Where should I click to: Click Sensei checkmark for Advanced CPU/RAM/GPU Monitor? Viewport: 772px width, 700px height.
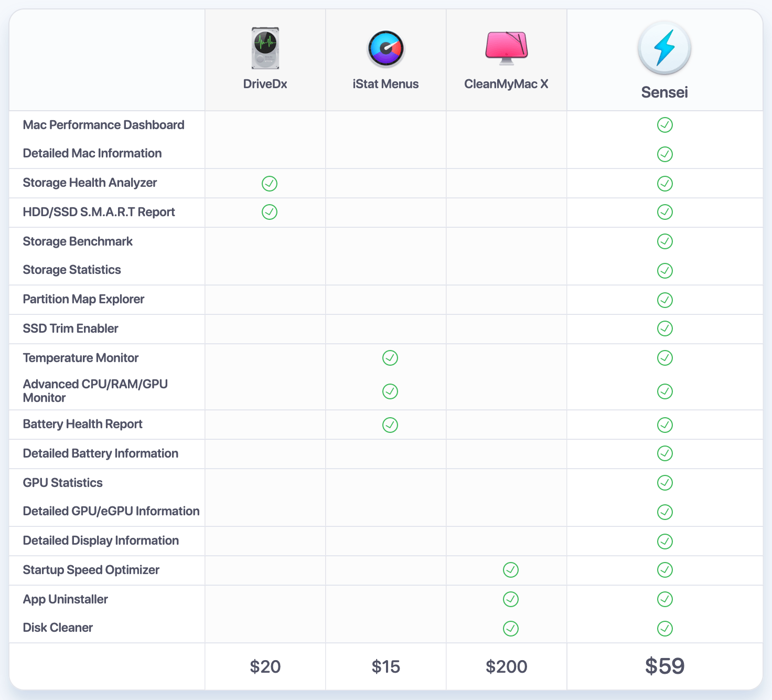tap(665, 391)
